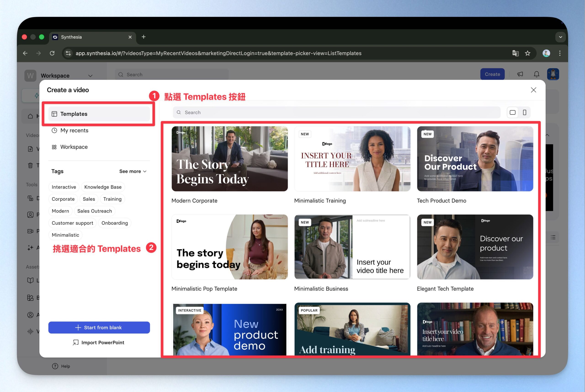Click the notifications bell icon

click(537, 74)
